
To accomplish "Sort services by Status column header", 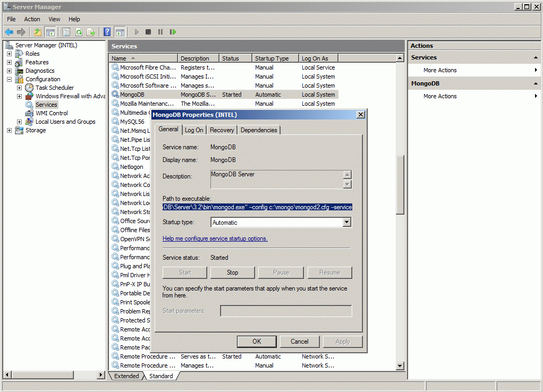I will click(x=235, y=58).
